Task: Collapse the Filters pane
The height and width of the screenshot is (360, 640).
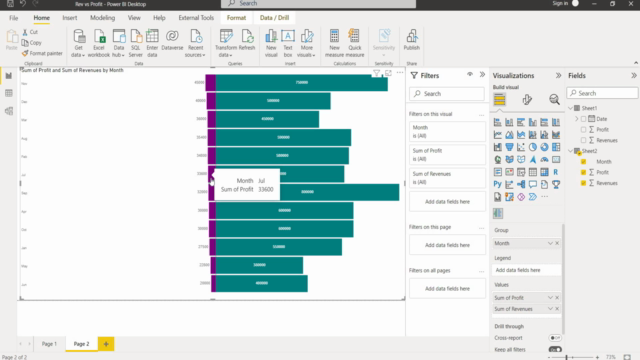Action: tap(482, 74)
